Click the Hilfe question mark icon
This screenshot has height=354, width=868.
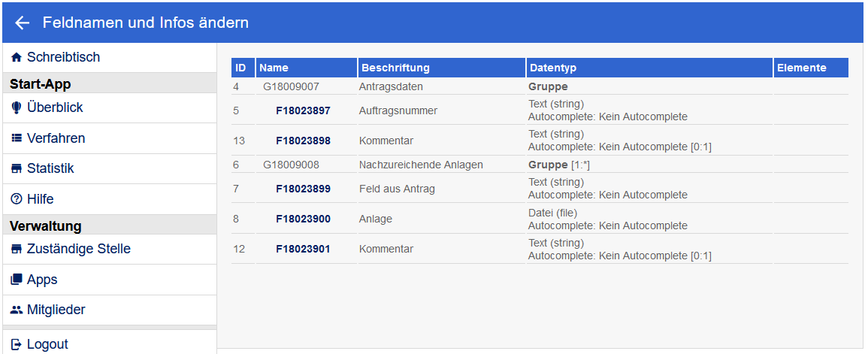[17, 199]
